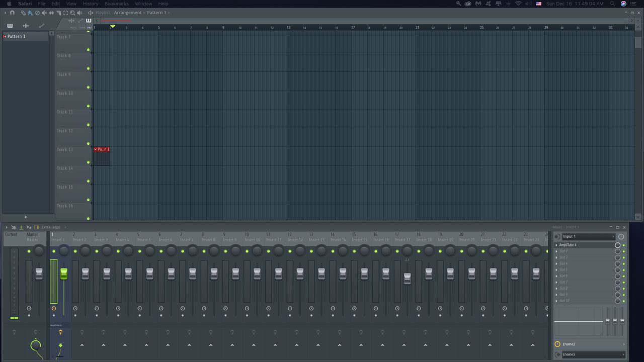Screen dimensions: 644x362
Task: Open the View menu
Action: pos(71,4)
